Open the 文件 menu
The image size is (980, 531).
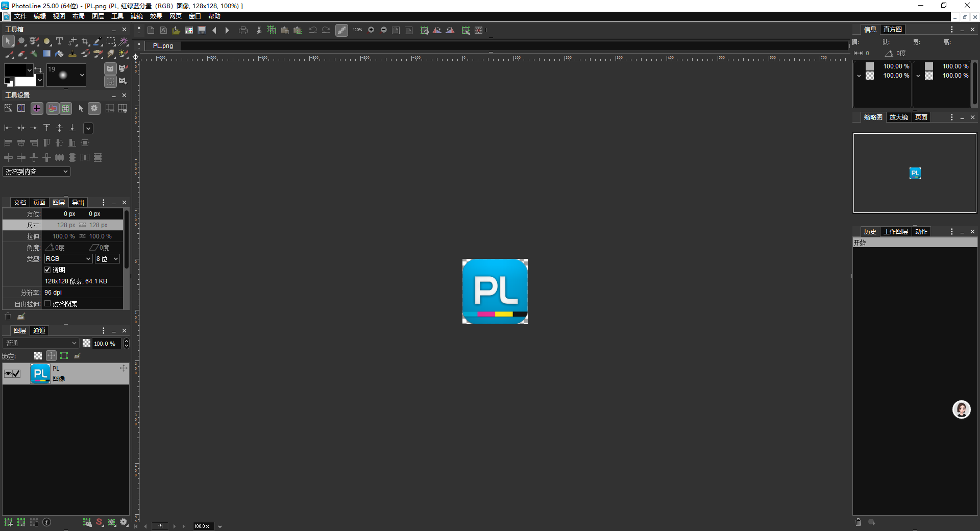pos(20,16)
